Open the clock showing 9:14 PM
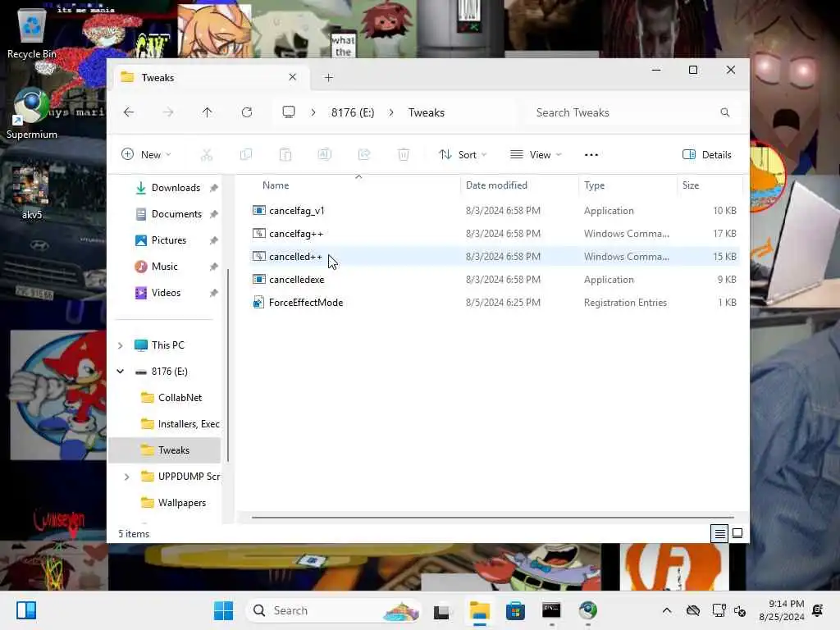Viewport: 840px width, 630px height. point(782,610)
